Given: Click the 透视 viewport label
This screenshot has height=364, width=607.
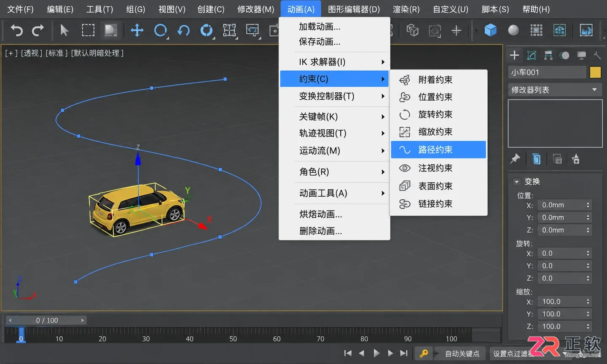Looking at the screenshot, I should [x=32, y=53].
